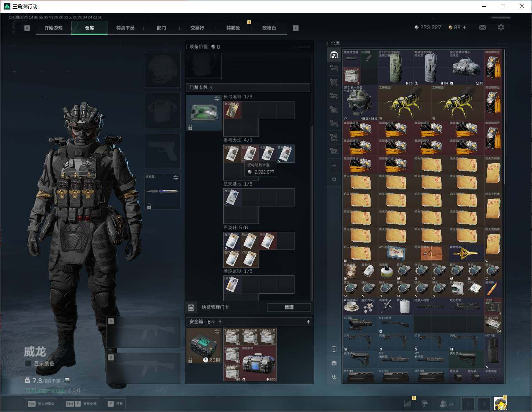The image size is (532, 412).
Task: Open the 改枪台 tab
Action: tap(269, 28)
